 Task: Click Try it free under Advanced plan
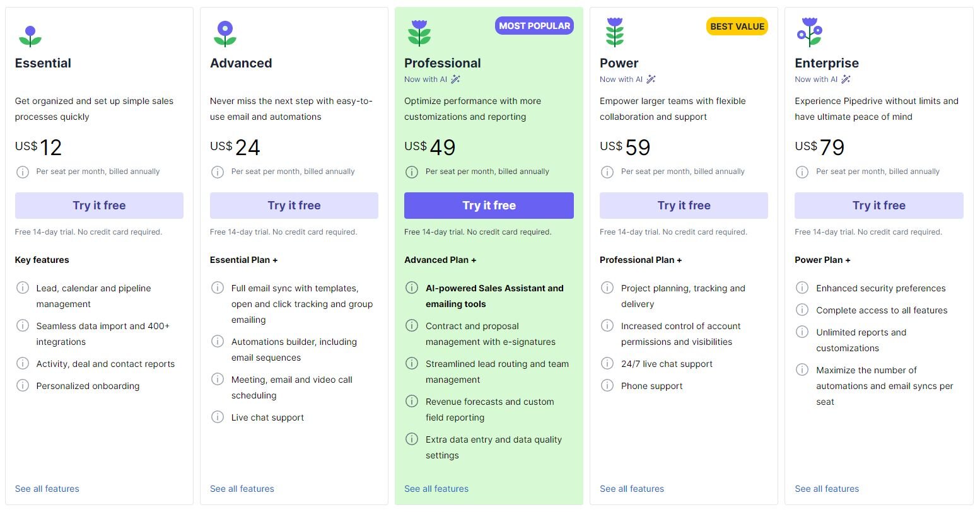294,206
